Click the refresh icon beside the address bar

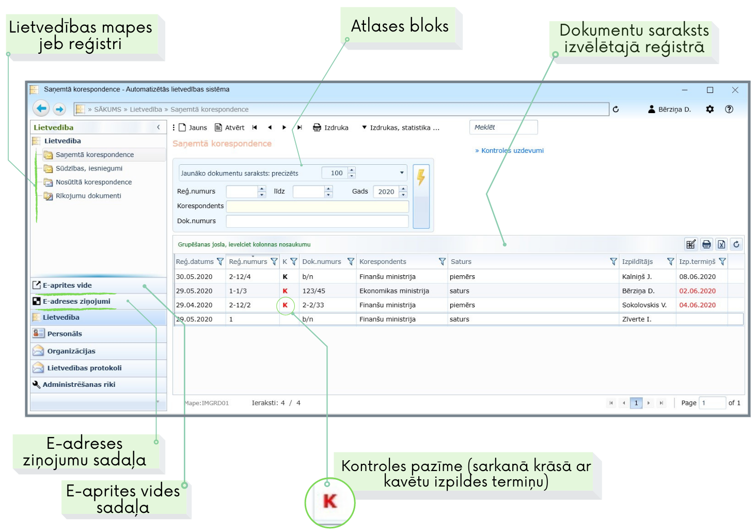616,109
